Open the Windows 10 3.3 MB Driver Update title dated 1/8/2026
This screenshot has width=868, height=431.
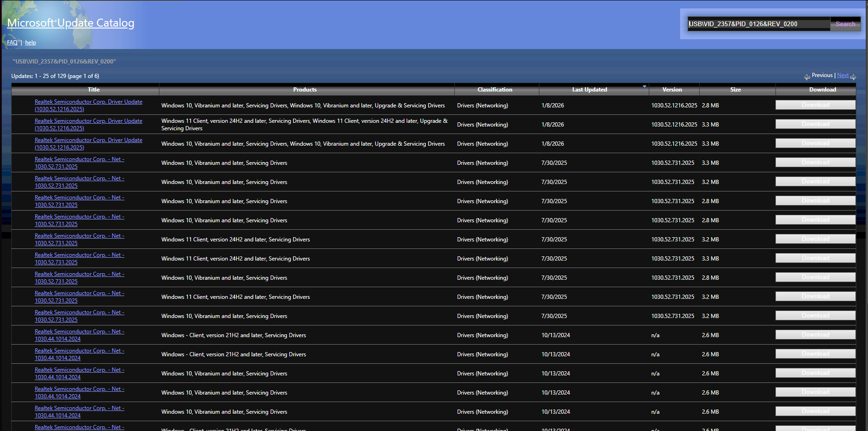88,144
